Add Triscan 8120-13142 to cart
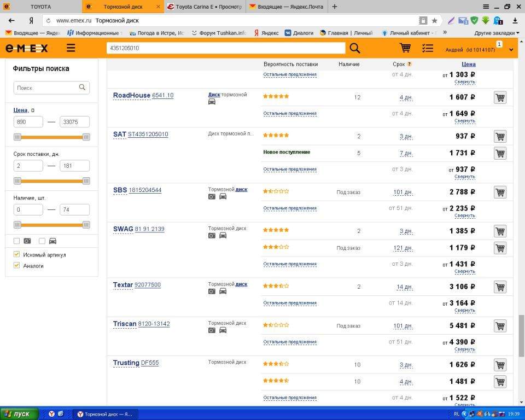Viewport: 525px width, 420px height. (500, 326)
